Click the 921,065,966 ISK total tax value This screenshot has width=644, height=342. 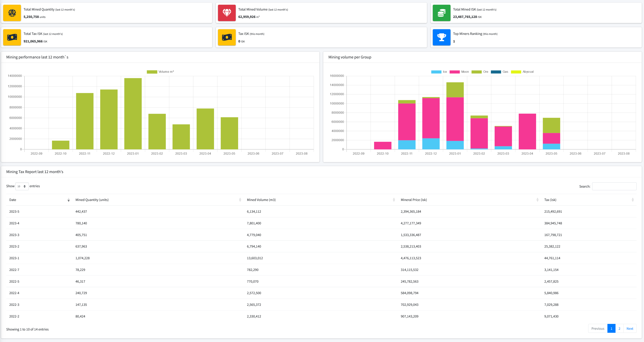click(x=35, y=41)
